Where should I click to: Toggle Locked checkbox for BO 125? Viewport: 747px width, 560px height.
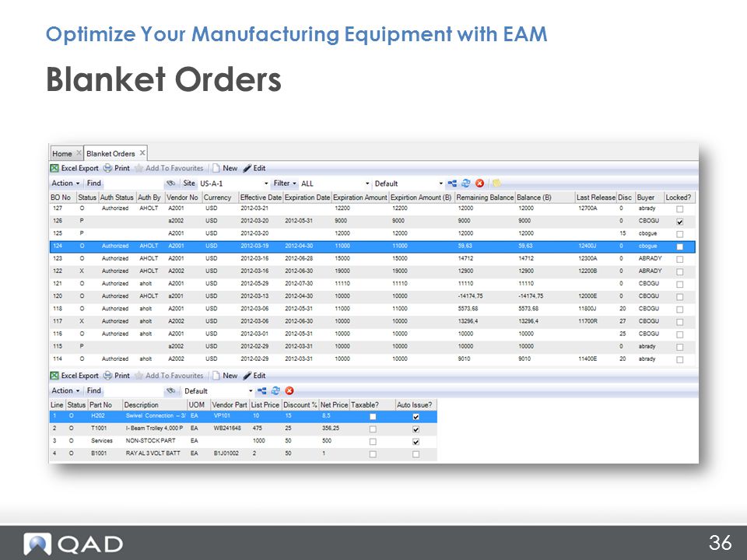[680, 234]
